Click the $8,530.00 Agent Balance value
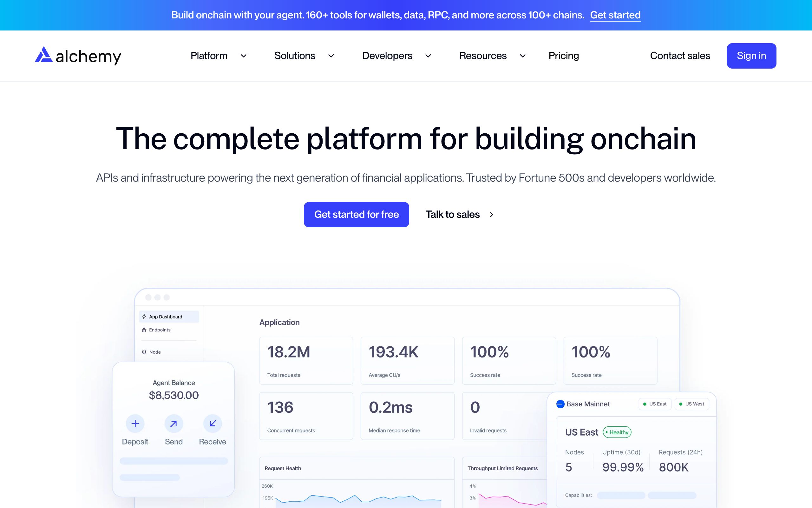Viewport: 812px width, 508px height. click(174, 395)
